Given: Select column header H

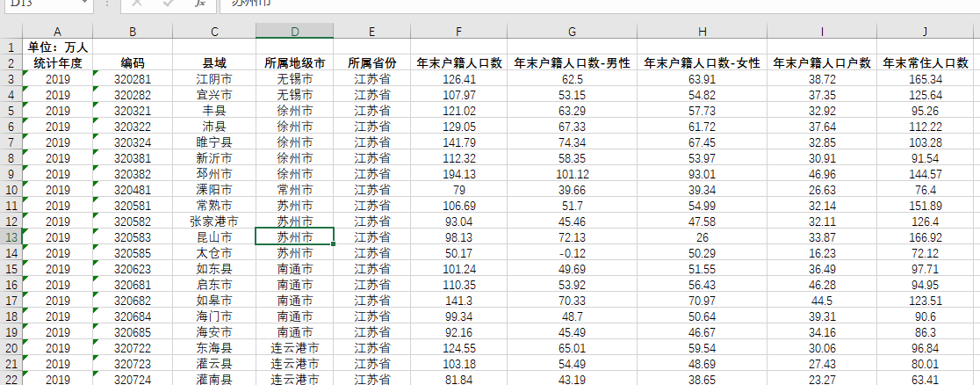Looking at the screenshot, I should tap(702, 32).
